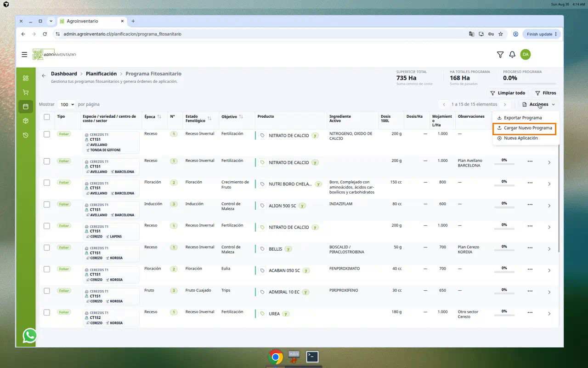Open the rows-per-page 100 dropdown
Image resolution: width=588 pixels, height=368 pixels.
[67, 104]
